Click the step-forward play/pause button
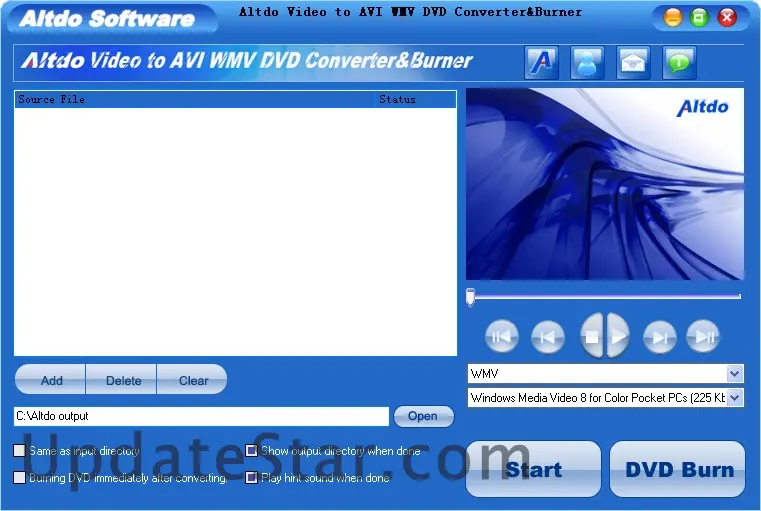Image resolution: width=761 pixels, height=511 pixels. coord(703,336)
